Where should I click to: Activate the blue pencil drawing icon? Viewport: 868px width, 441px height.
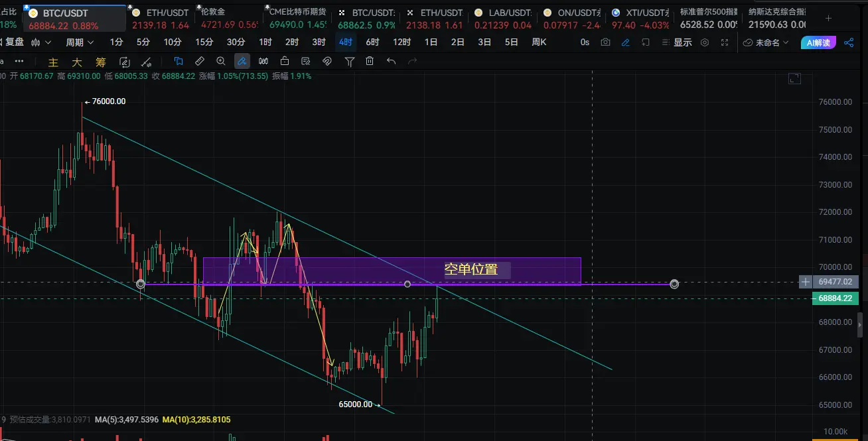[x=625, y=42]
